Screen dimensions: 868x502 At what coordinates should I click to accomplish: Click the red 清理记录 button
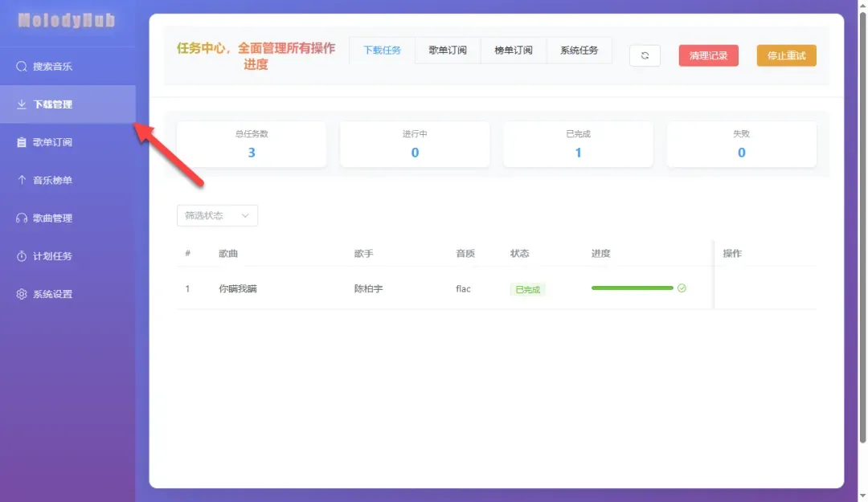[x=708, y=55]
